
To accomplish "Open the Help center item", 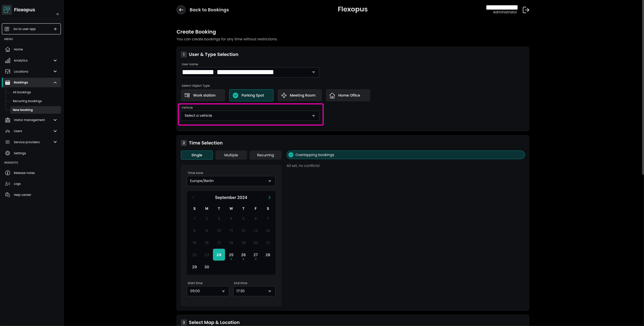I will pyautogui.click(x=22, y=195).
